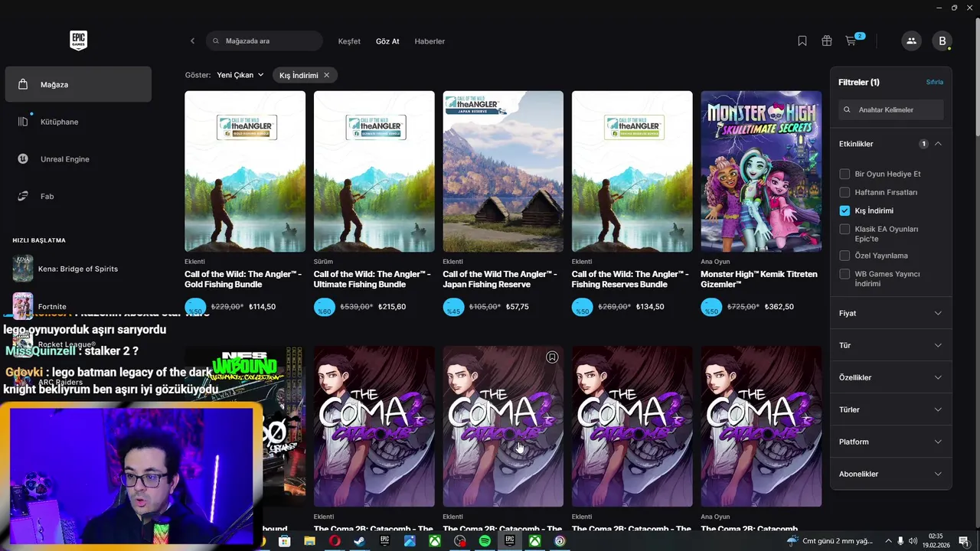
Task: Open The Angler Gold Fishing Bundle cover
Action: pyautogui.click(x=245, y=171)
